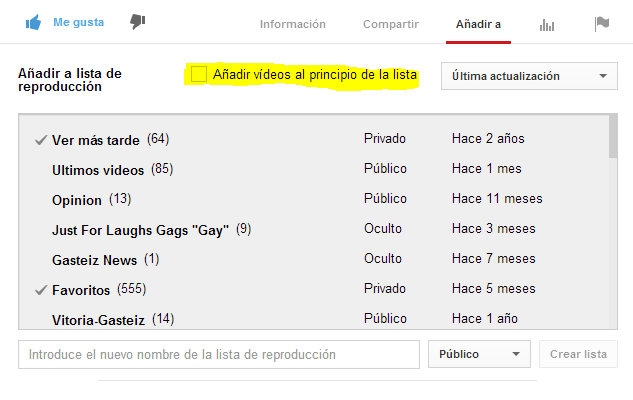Click the thumbs-down dislike icon

coord(138,22)
